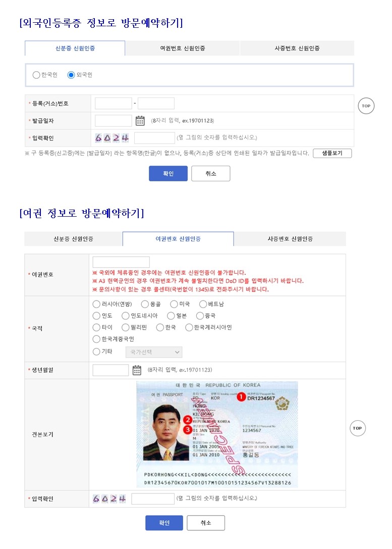Image resolution: width=392 pixels, height=549 pixels.
Task: Click upper TOP scroll button
Action: point(366,106)
